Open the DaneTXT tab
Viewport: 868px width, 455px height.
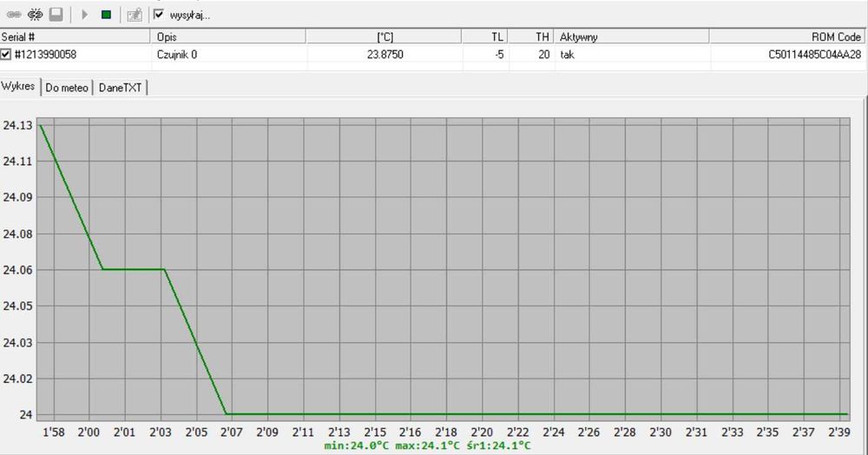[x=120, y=88]
